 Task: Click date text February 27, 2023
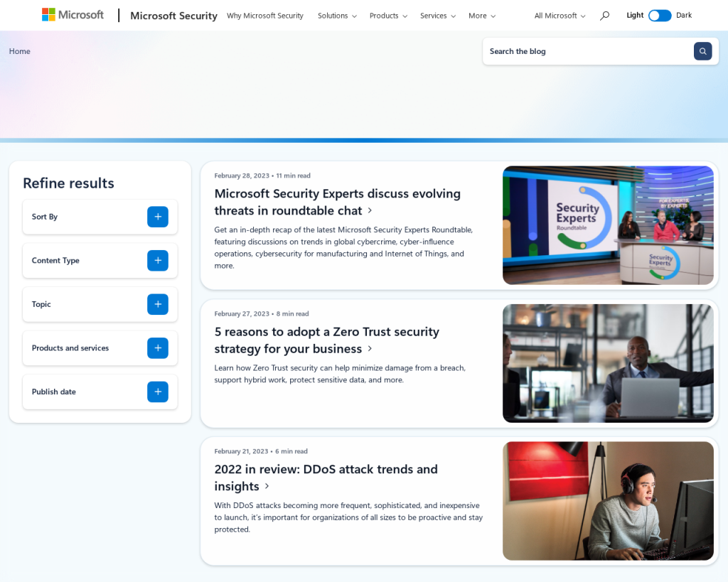pyautogui.click(x=242, y=314)
